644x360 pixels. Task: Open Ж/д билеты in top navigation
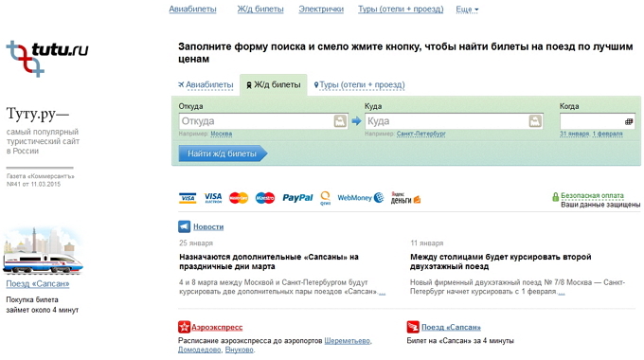pos(260,9)
